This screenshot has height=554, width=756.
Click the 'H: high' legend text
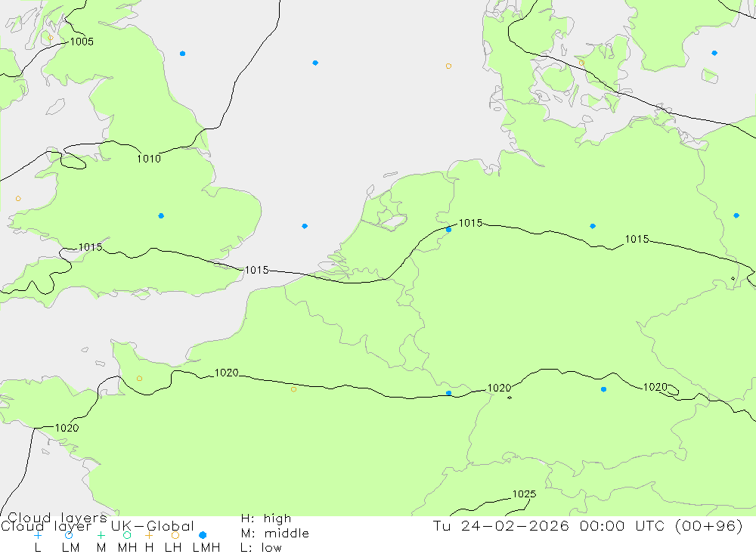pyautogui.click(x=266, y=518)
